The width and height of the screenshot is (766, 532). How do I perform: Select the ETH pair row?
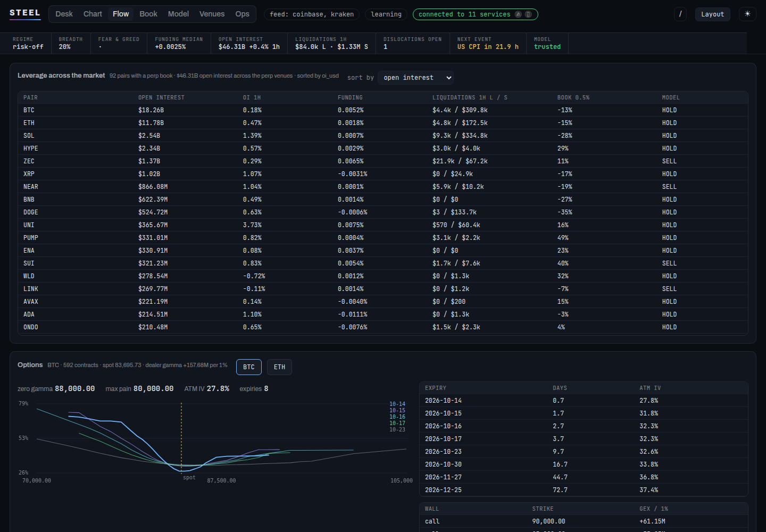point(383,123)
